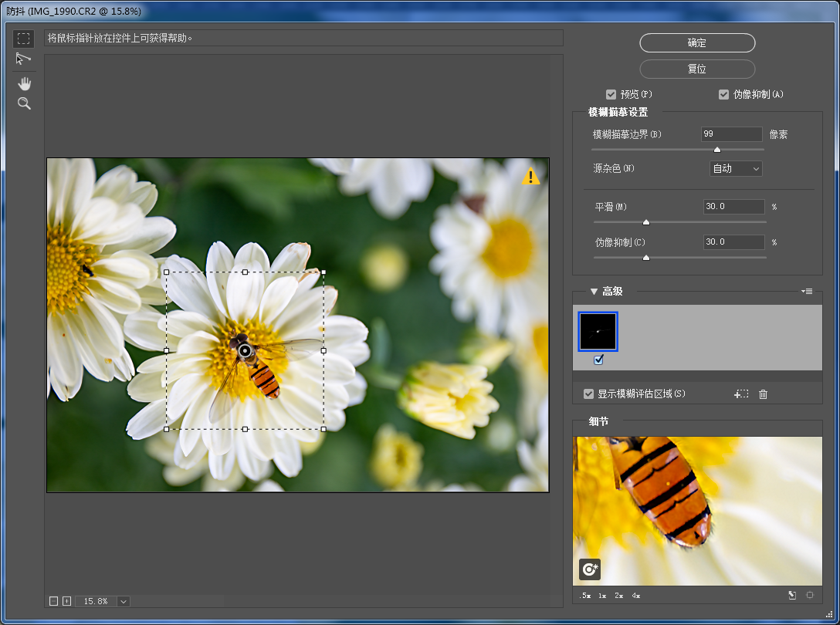This screenshot has width=840, height=625.
Task: Uncheck 显示模糊评估区域 checkbox
Action: pos(589,394)
